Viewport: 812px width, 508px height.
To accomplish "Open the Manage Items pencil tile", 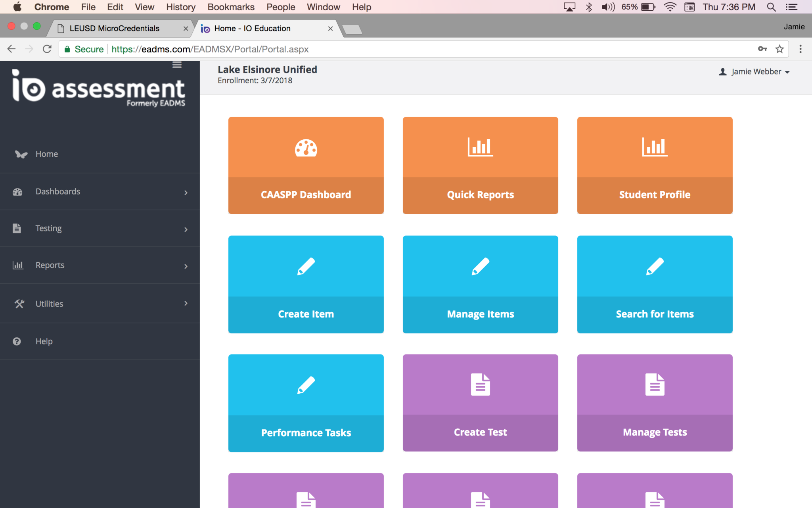I will [480, 284].
